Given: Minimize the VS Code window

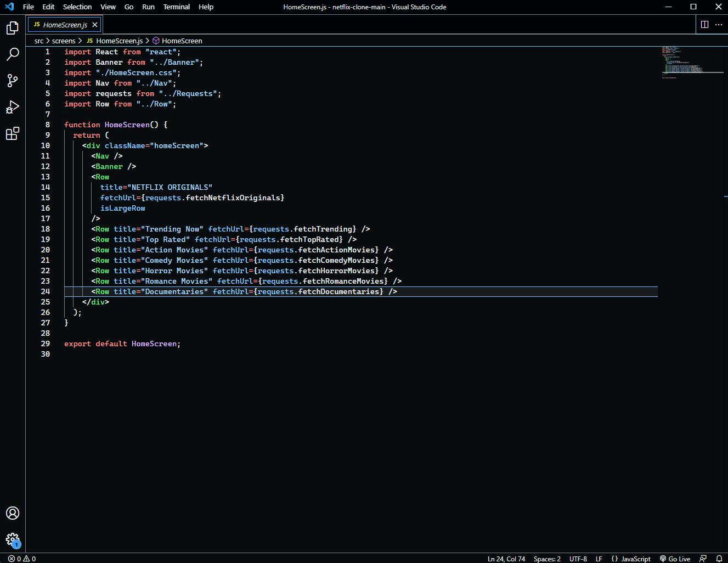Looking at the screenshot, I should coord(668,7).
